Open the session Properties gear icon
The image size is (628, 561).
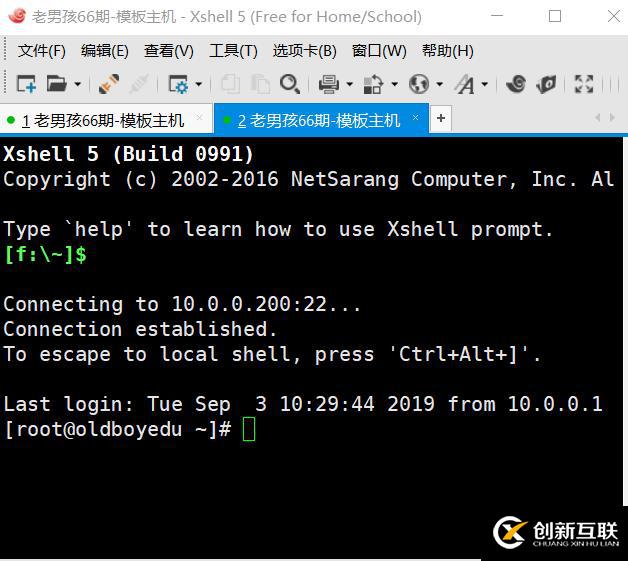[178, 84]
